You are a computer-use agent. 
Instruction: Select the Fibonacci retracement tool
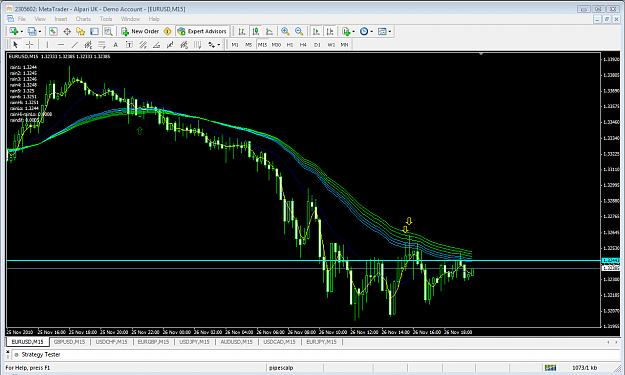point(102,45)
